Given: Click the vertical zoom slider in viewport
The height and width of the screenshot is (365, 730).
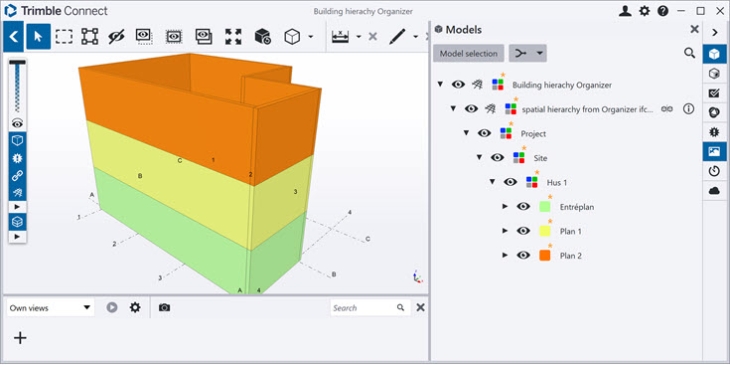Looking at the screenshot, I should (17, 87).
